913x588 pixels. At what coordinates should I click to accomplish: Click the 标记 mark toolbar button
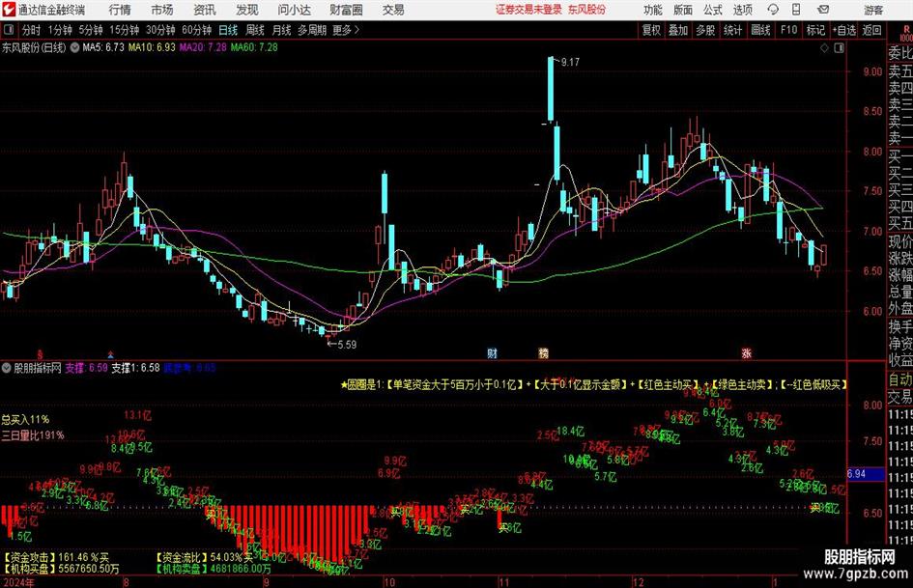(x=815, y=30)
